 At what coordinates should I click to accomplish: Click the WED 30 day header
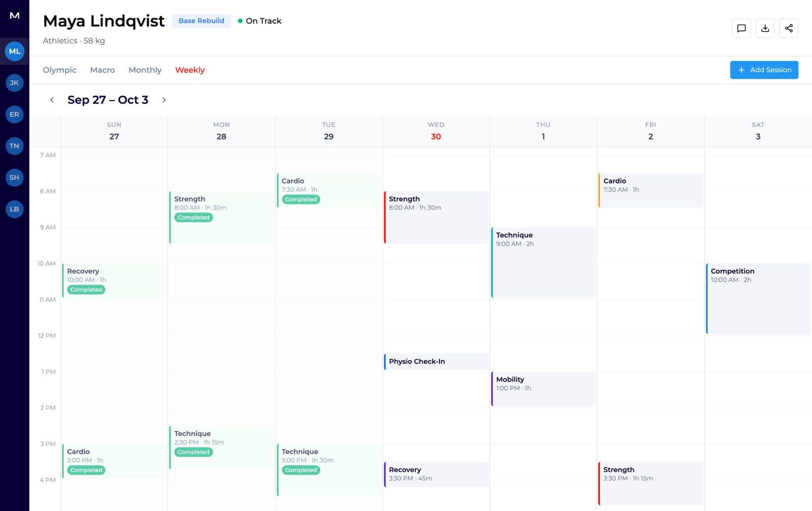click(x=436, y=131)
